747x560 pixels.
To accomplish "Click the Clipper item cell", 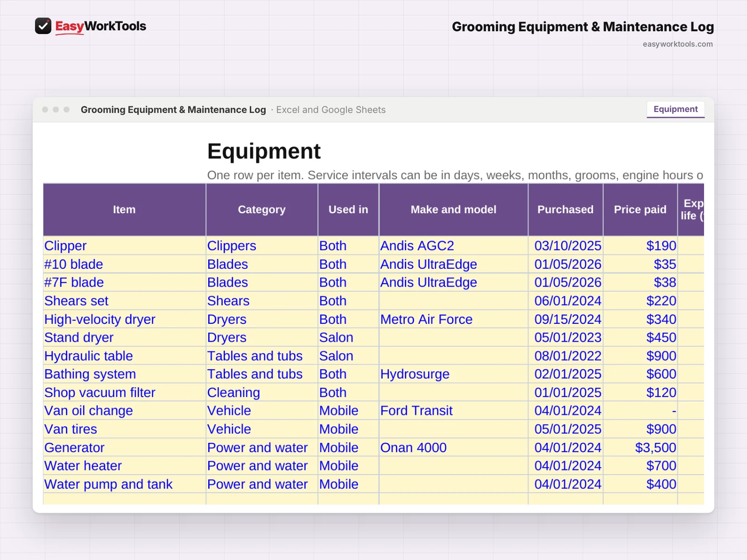I will 124,246.
